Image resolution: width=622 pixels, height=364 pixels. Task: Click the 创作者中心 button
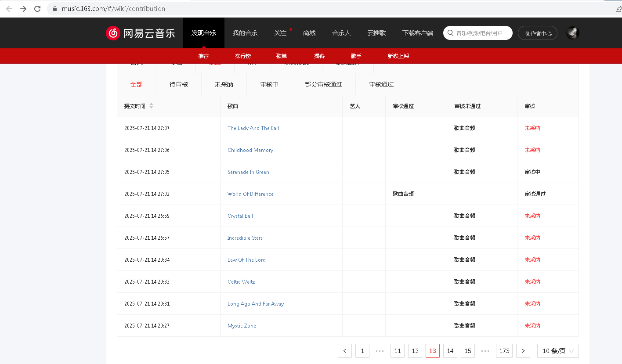tap(538, 33)
